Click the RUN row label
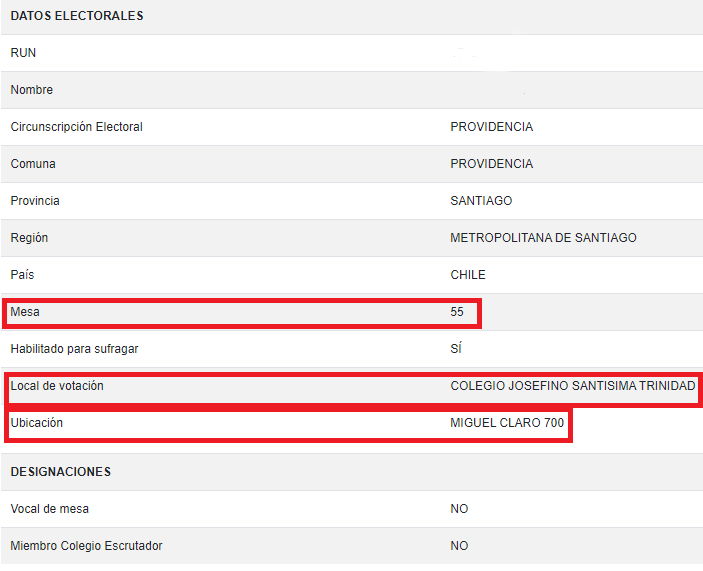The height and width of the screenshot is (571, 703). tap(23, 53)
